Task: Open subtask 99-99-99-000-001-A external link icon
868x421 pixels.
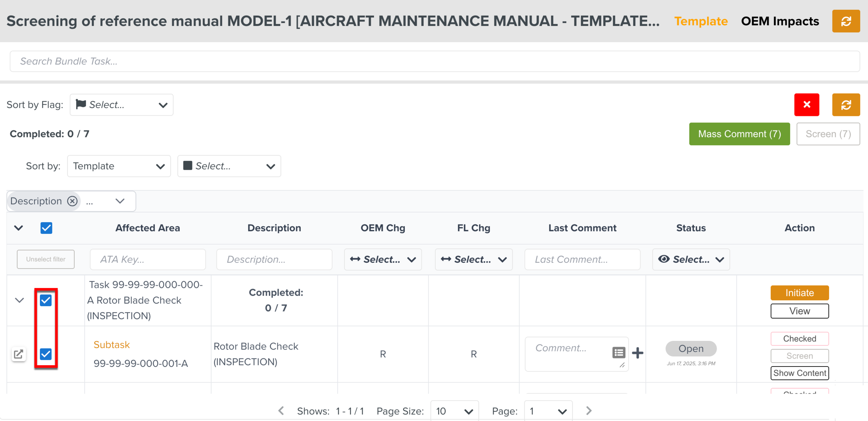Action: pyautogui.click(x=18, y=354)
